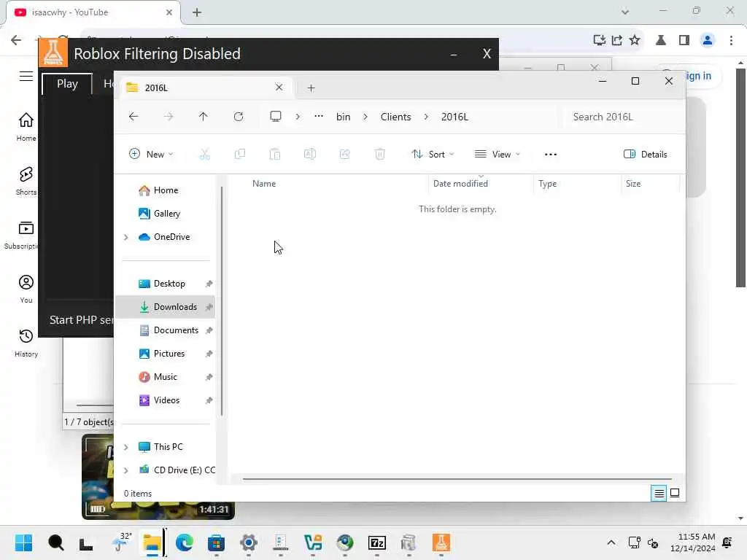
Task: Open Downloads in the navigation pane
Action: pos(165,307)
